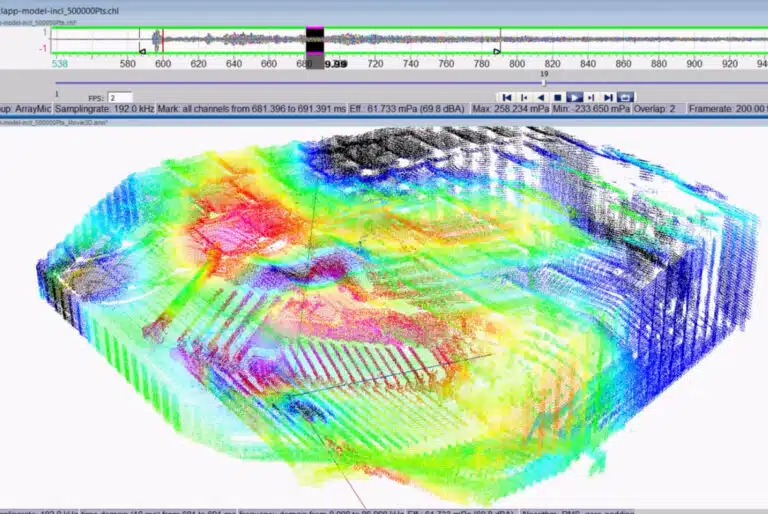Toggle the loop playback button
Image resolution: width=768 pixels, height=514 pixels.
tap(626, 97)
